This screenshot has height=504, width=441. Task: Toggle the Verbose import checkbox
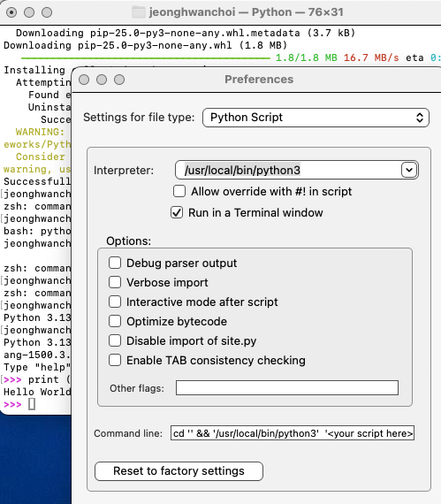click(115, 283)
